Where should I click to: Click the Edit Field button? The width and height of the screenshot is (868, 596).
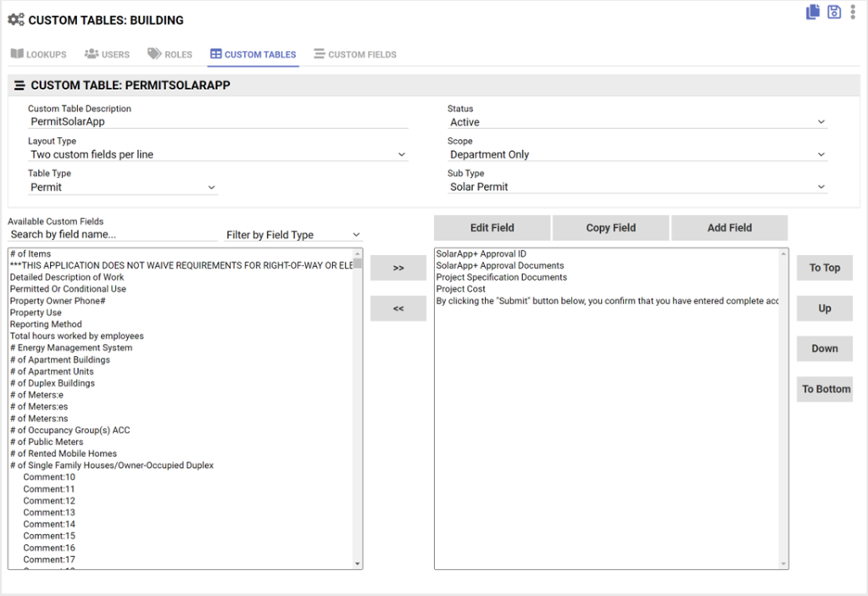(492, 227)
